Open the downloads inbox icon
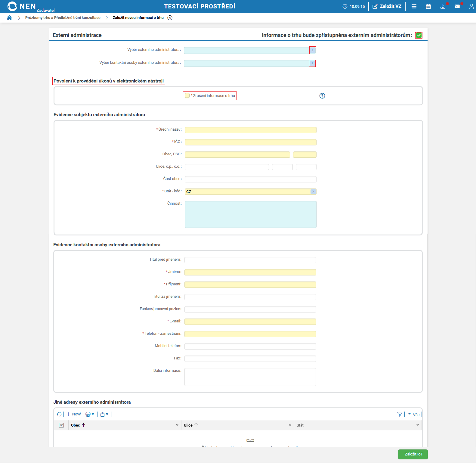 pos(443,6)
